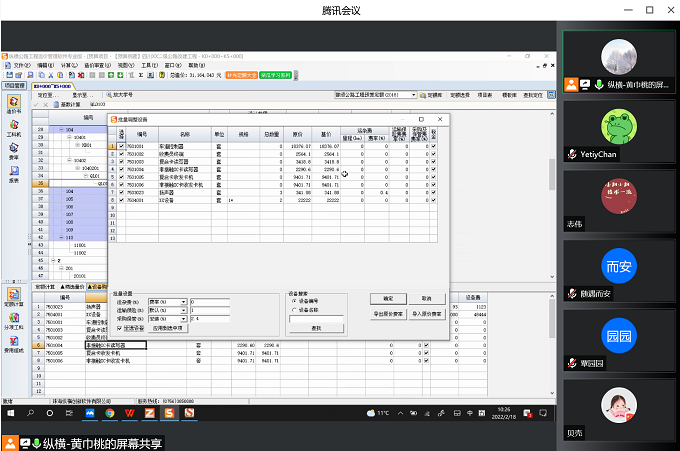This screenshot has width=680, height=451.
Task: Open WPS Office from taskbar
Action: (130, 413)
